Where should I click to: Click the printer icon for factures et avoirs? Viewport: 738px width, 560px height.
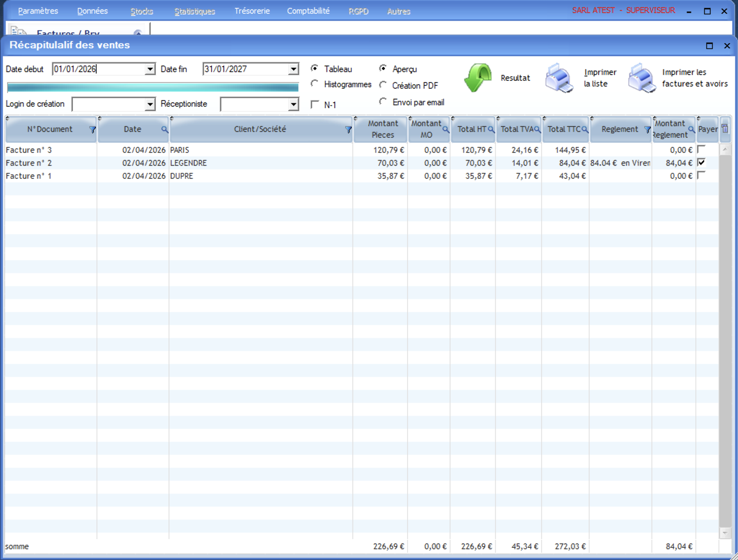[642, 78]
